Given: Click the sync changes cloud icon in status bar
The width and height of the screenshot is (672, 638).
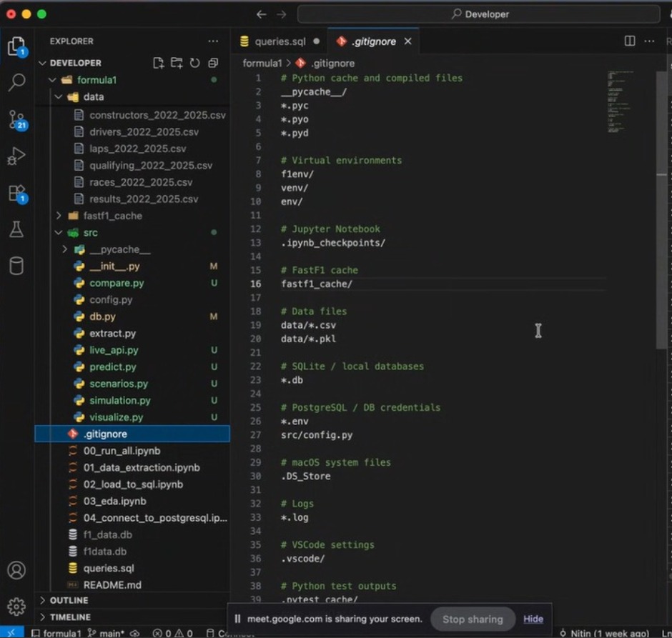Looking at the screenshot, I should (x=135, y=633).
